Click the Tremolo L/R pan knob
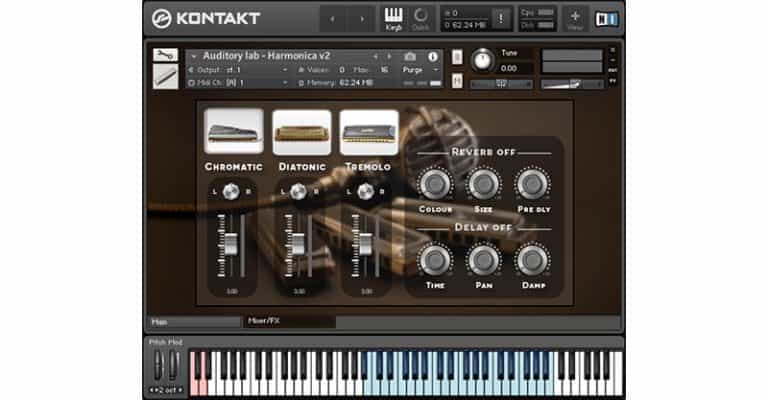This screenshot has width=768, height=400. (x=365, y=191)
